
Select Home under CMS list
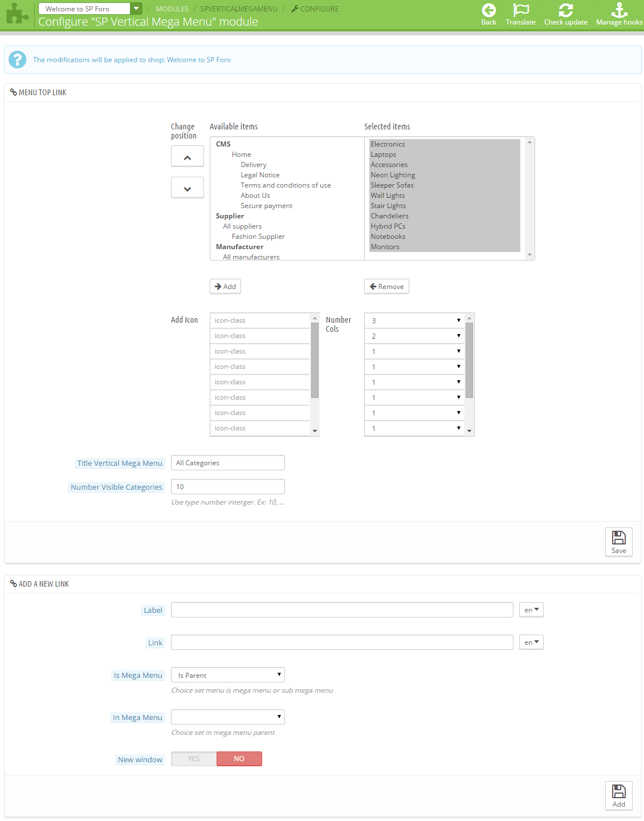(x=241, y=155)
